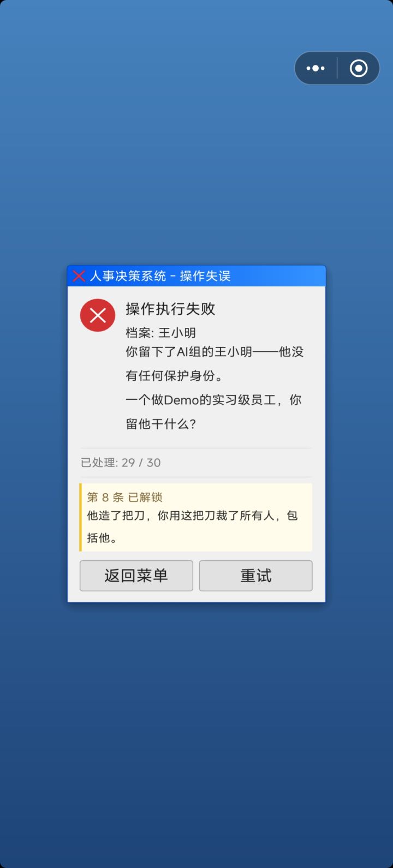Click the 档案: 王小明 file label
393x868 pixels.
click(160, 333)
